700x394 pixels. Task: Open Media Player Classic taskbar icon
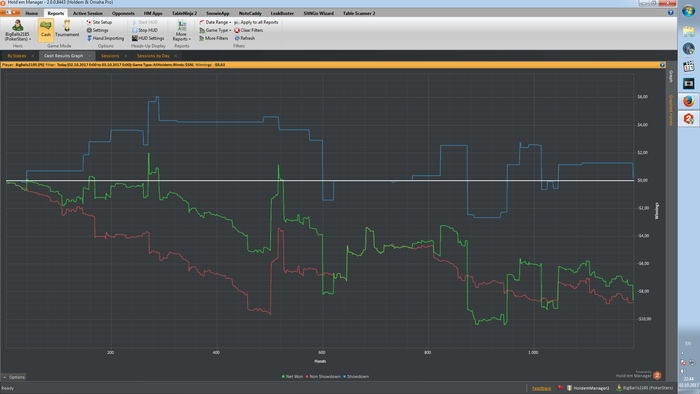tap(688, 66)
